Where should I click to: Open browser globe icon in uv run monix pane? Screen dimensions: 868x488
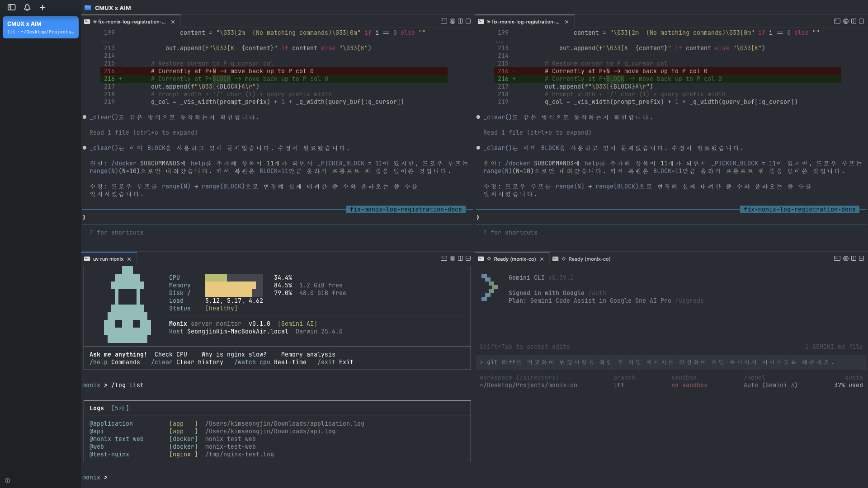coord(453,258)
